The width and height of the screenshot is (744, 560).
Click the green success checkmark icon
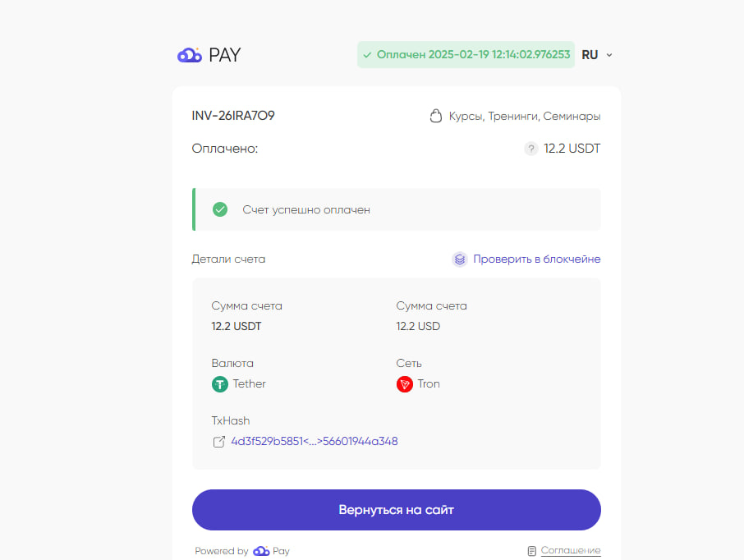[x=220, y=209]
